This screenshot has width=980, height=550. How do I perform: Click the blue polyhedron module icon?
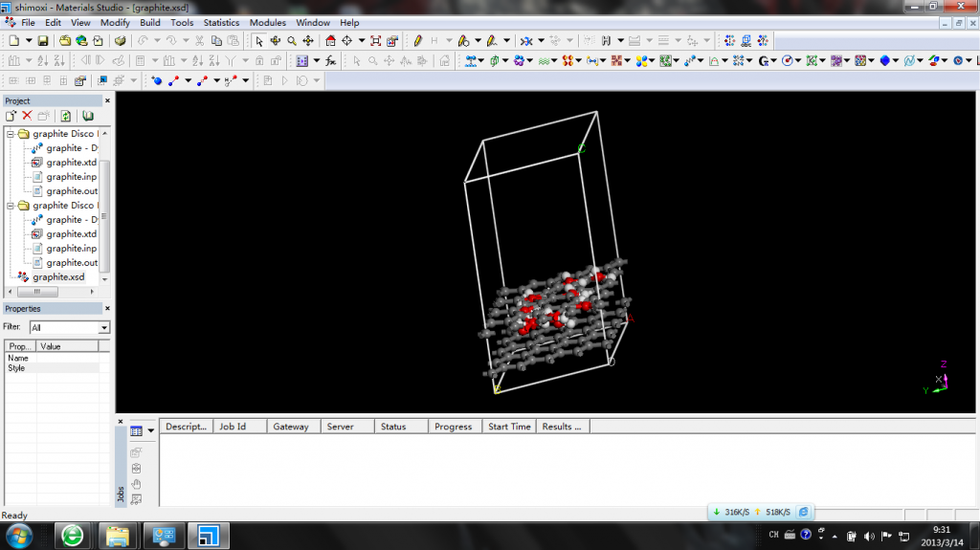(885, 60)
